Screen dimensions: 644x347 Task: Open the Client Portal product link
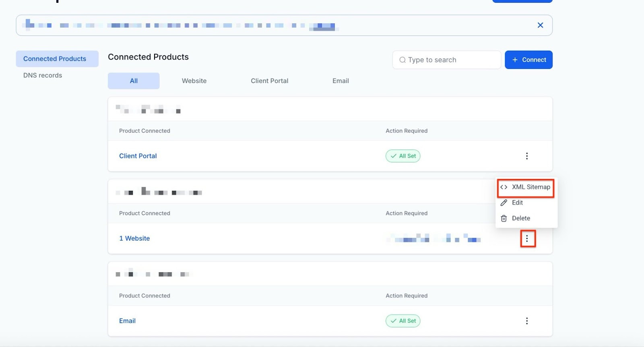pyautogui.click(x=138, y=156)
